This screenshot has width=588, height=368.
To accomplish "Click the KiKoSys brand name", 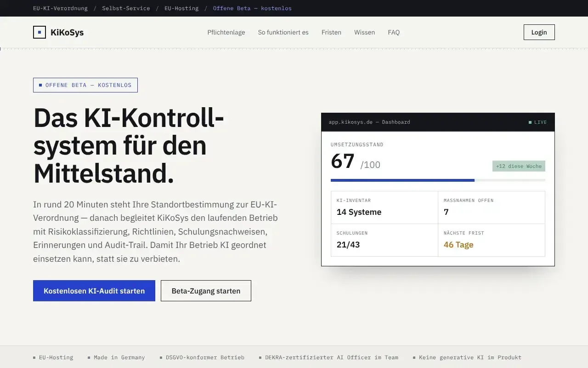I will [67, 32].
